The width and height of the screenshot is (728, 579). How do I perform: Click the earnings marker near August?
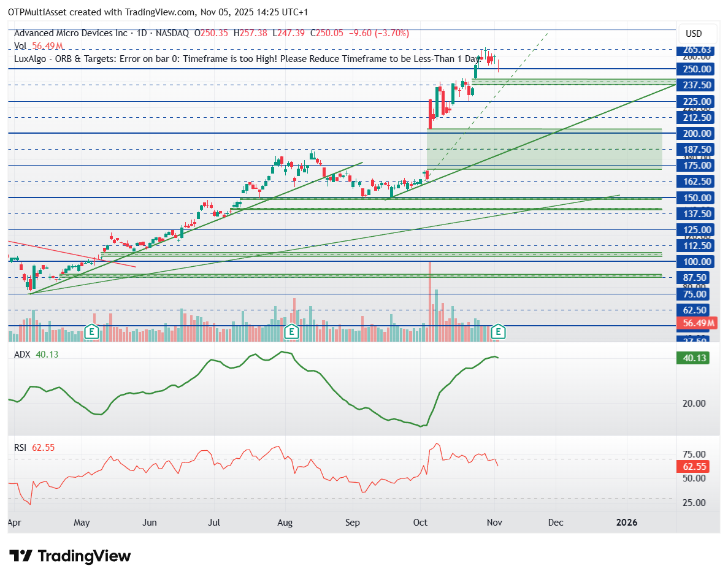292,332
